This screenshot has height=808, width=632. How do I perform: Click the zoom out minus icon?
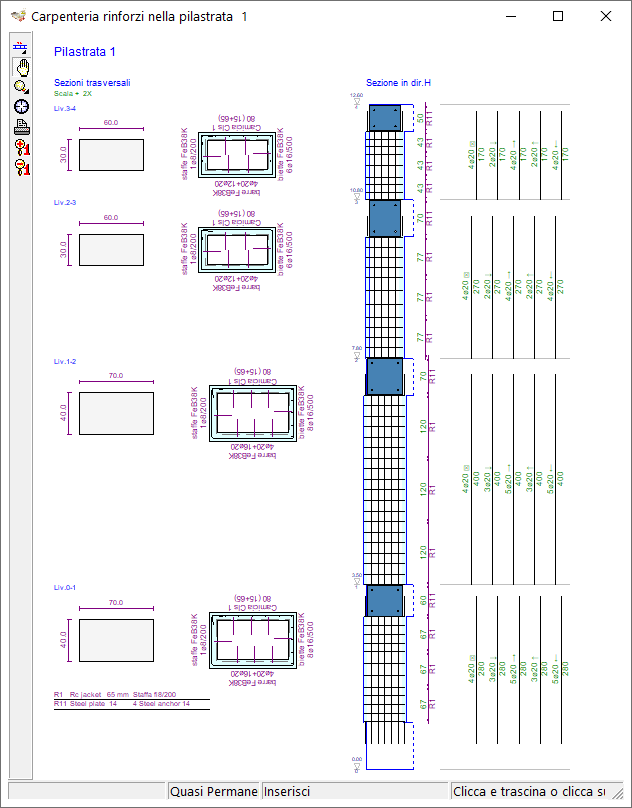[21, 167]
